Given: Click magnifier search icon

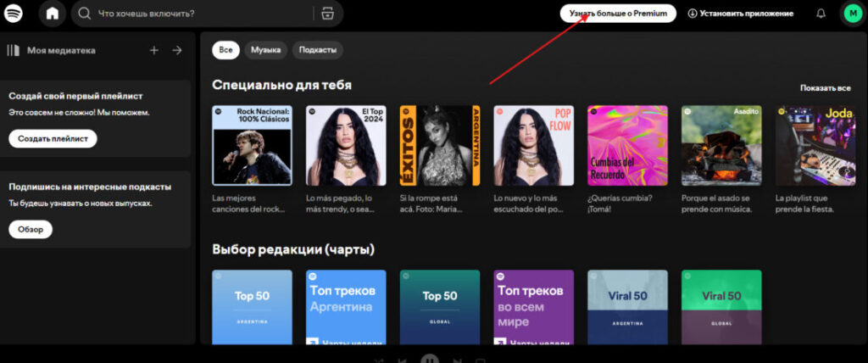Looking at the screenshot, I should 86,14.
